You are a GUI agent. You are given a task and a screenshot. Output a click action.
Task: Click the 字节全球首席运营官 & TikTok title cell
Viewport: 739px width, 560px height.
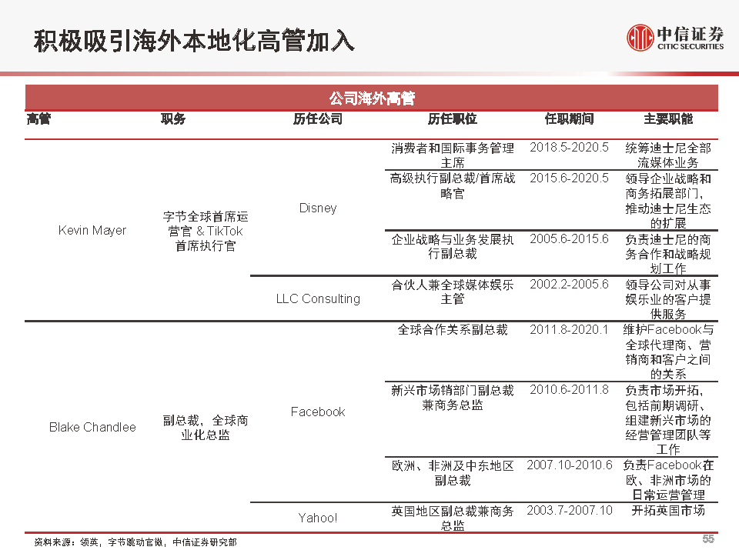click(206, 231)
